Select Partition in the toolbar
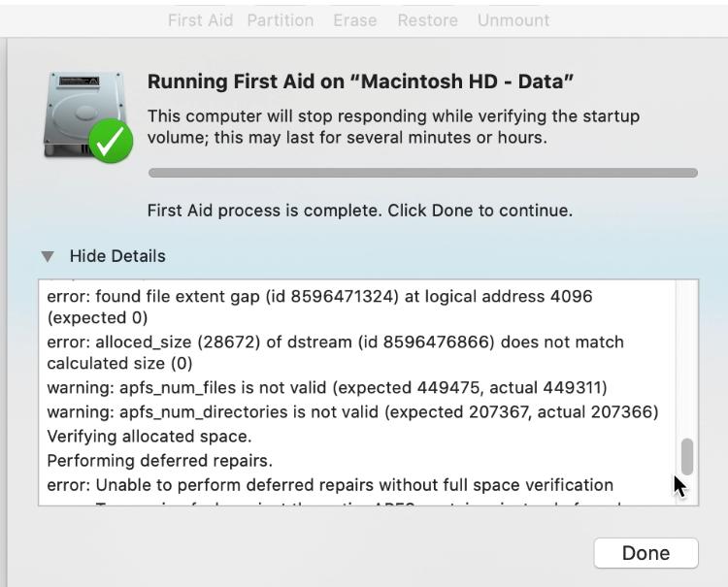 click(280, 20)
